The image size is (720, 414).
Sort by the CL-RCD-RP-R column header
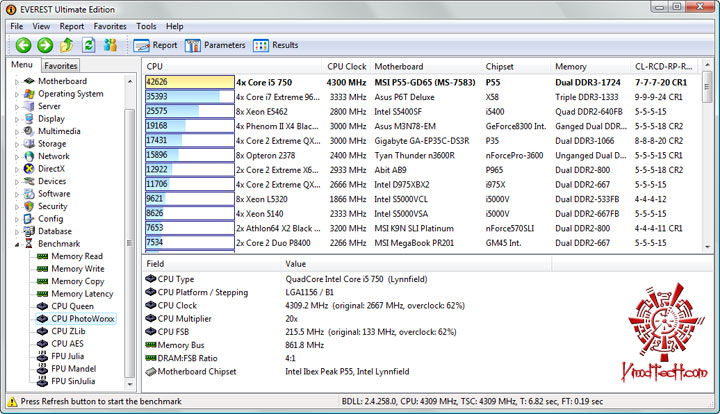pos(664,67)
